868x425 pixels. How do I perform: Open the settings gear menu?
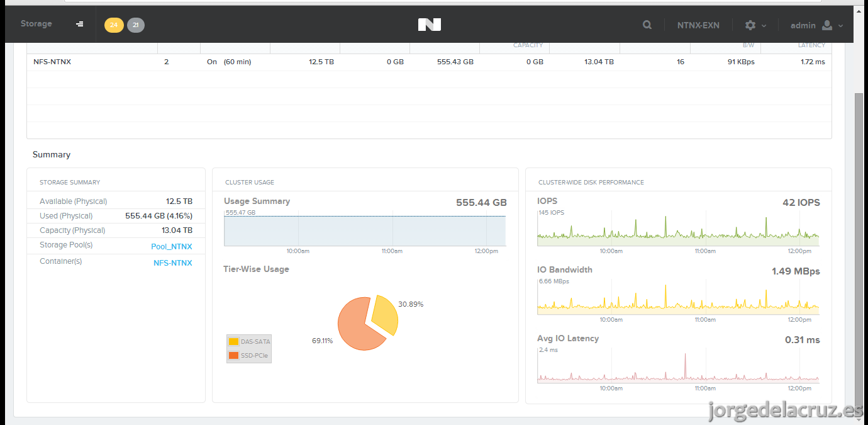[750, 25]
